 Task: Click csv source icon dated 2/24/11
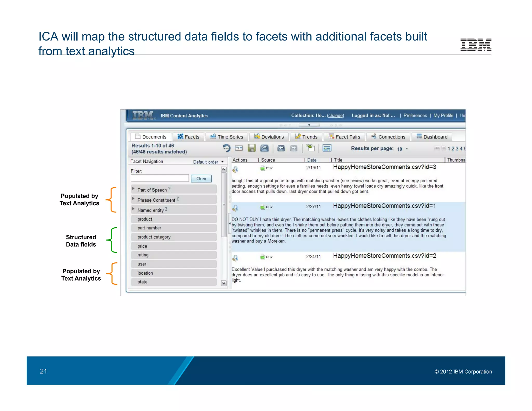click(x=263, y=257)
